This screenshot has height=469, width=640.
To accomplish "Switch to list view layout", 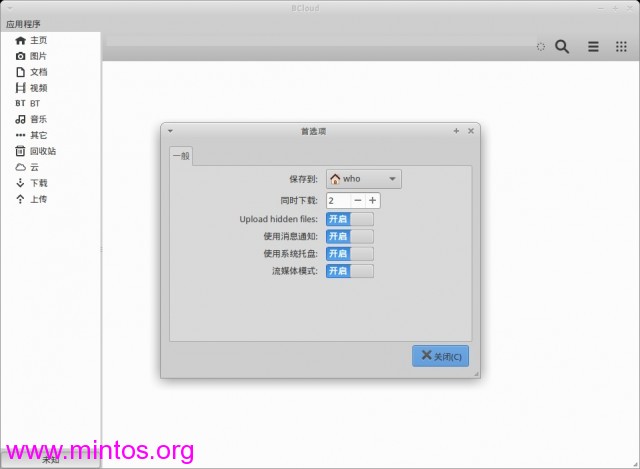I will pyautogui.click(x=593, y=47).
